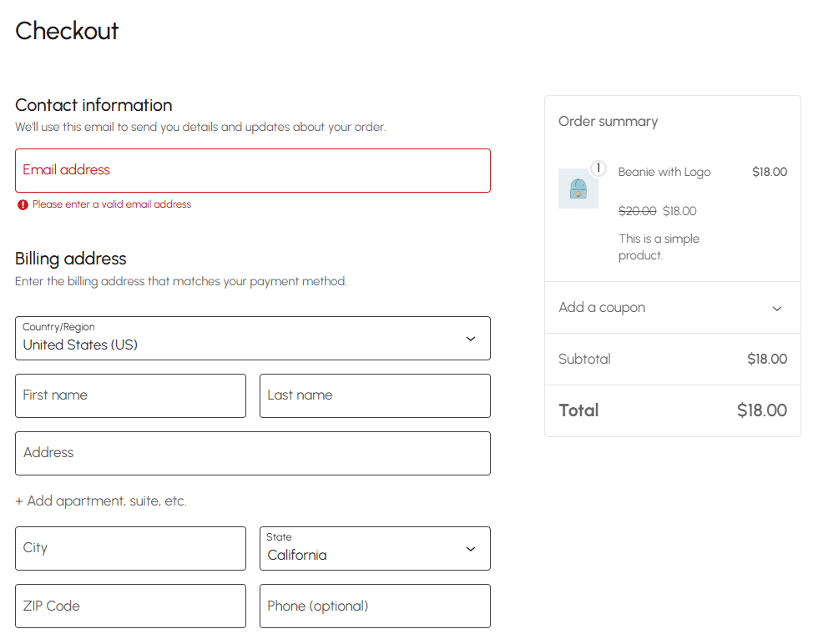Click the Checkout page heading
The height and width of the screenshot is (644, 818).
67,31
